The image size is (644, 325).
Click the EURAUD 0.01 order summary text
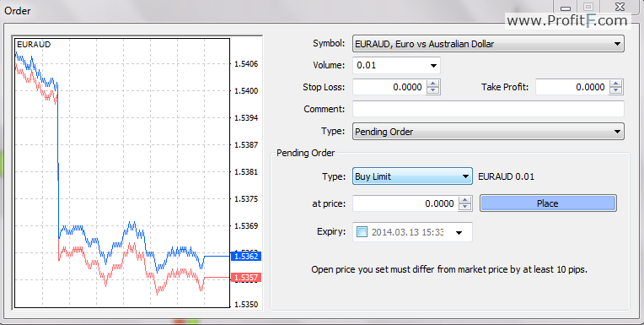pyautogui.click(x=506, y=177)
